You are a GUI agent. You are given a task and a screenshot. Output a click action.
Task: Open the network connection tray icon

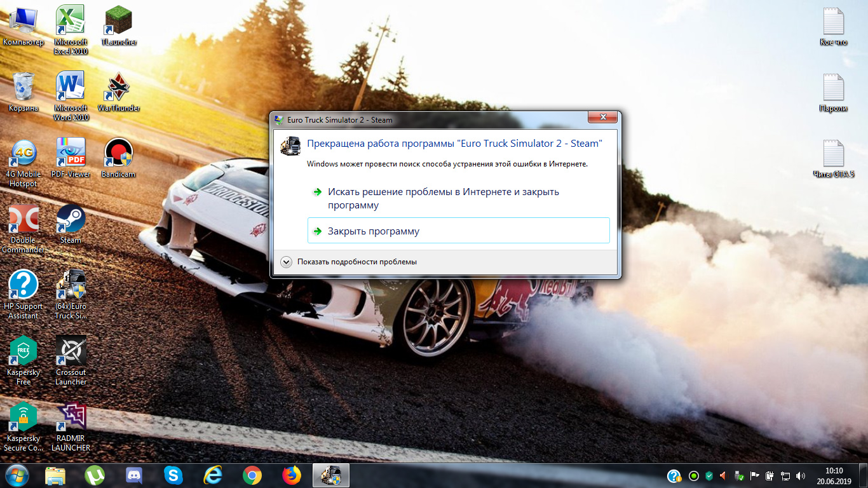click(x=785, y=476)
